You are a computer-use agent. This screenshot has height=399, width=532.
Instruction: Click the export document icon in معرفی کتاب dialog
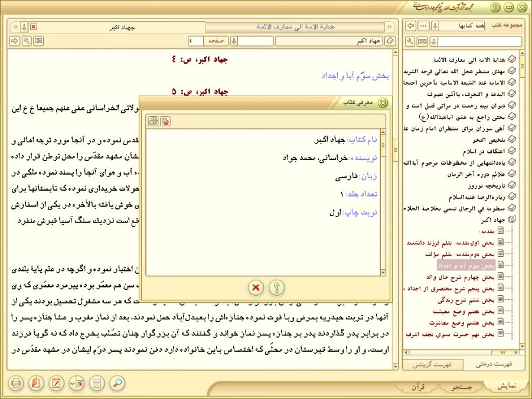coord(165,121)
